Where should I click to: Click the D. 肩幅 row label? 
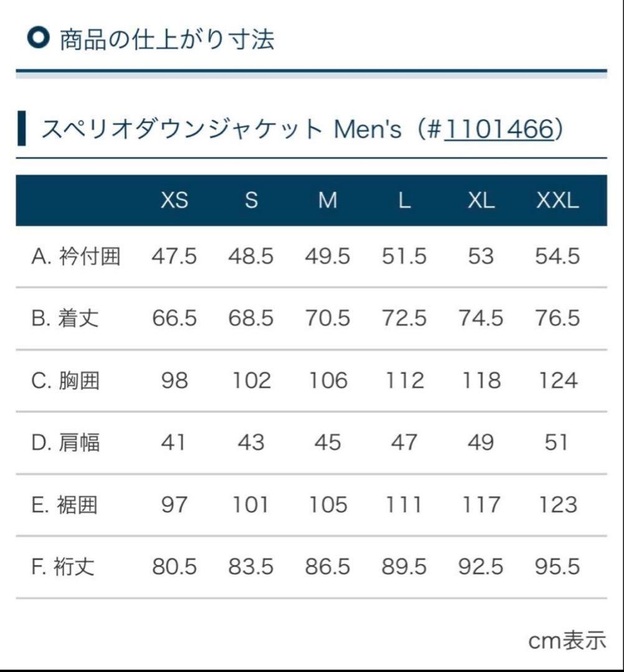65,442
